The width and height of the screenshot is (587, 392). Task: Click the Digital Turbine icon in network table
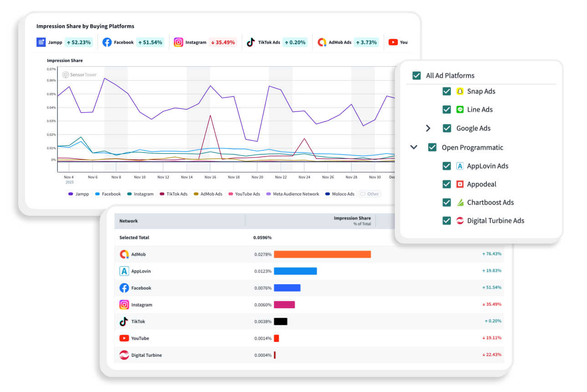(124, 355)
